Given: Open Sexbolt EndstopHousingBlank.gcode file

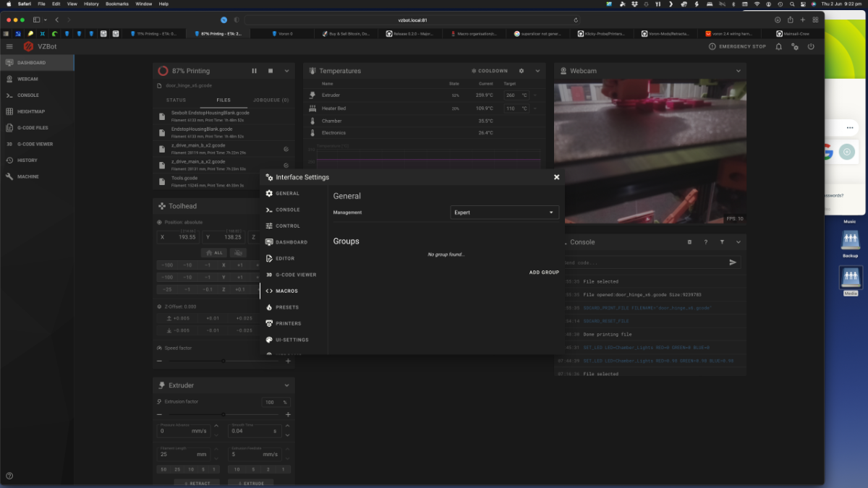Looking at the screenshot, I should pyautogui.click(x=224, y=116).
